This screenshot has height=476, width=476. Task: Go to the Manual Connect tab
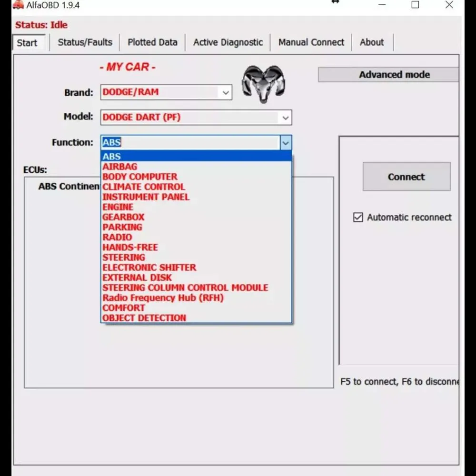tap(311, 42)
